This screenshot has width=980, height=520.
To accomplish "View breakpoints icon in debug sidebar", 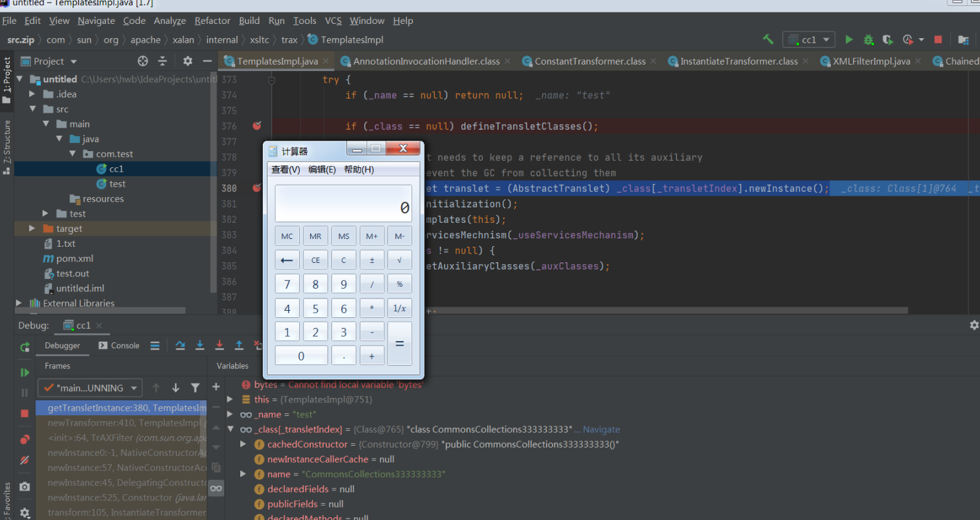I will point(25,439).
